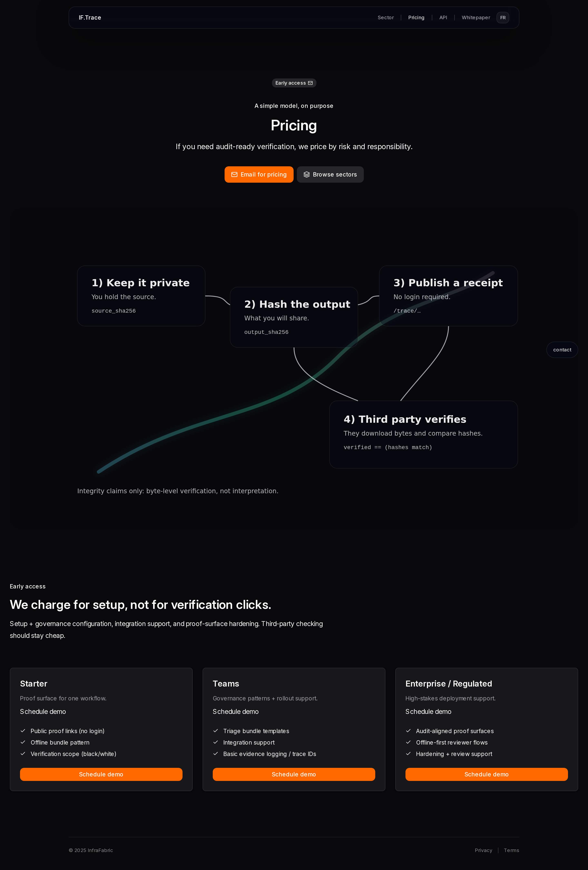This screenshot has height=870, width=588.
Task: Go to the Pricing nav item
Action: tap(416, 18)
